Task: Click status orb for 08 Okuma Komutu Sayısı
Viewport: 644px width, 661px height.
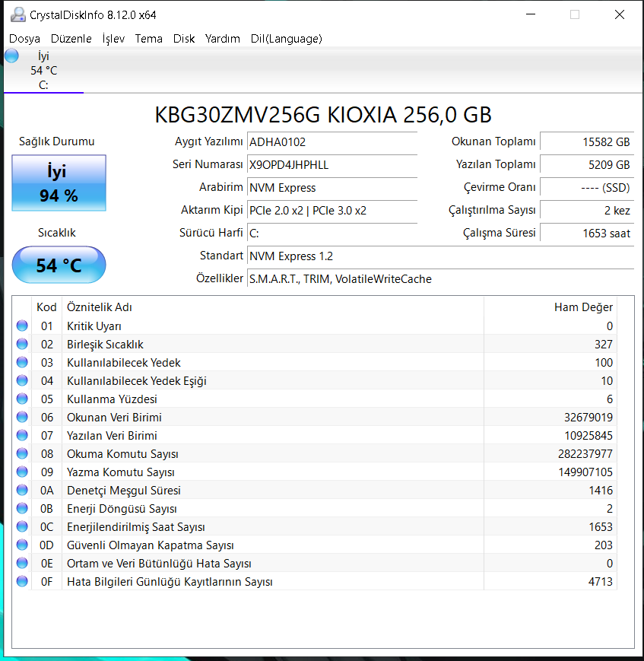Action: click(22, 453)
